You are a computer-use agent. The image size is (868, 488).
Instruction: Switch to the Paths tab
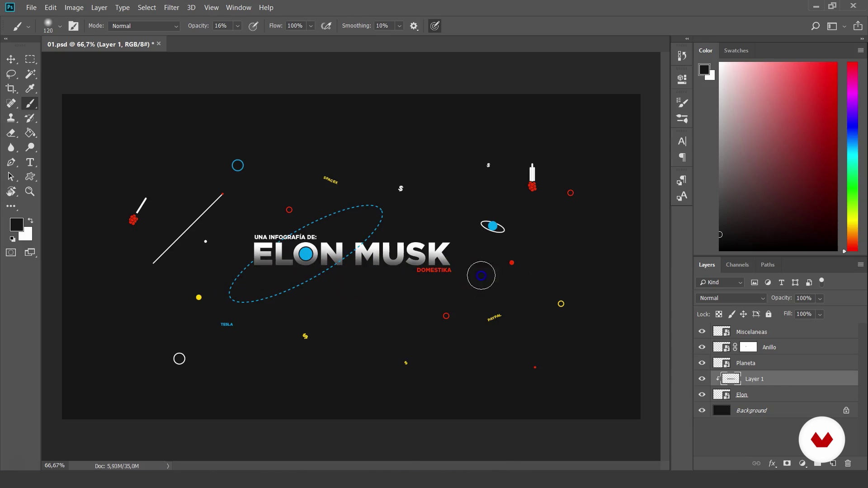click(767, 265)
